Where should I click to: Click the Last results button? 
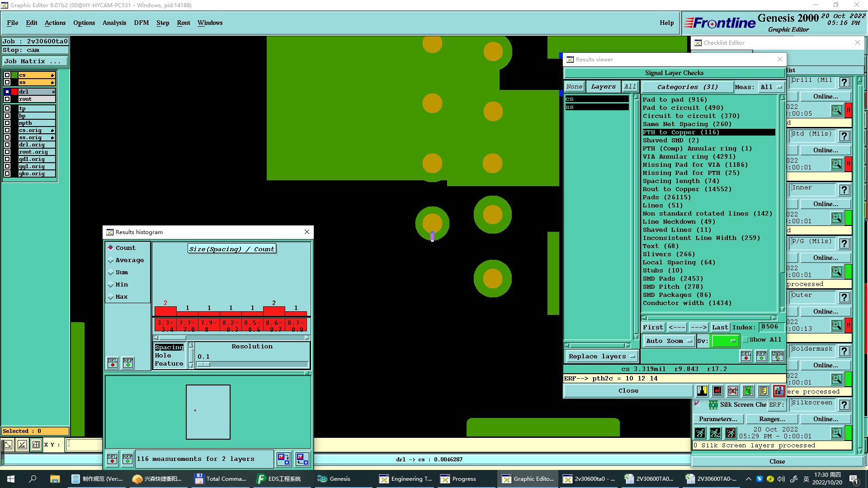tap(720, 327)
